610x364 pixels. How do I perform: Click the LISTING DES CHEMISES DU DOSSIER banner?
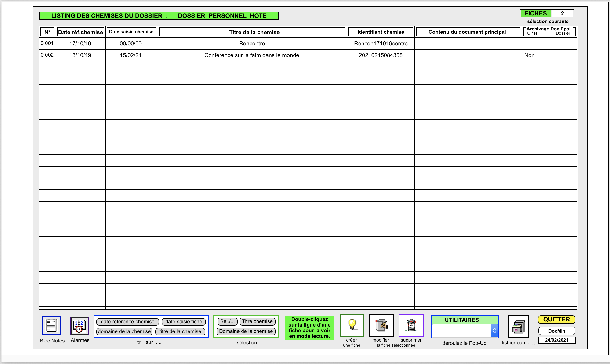coord(159,16)
